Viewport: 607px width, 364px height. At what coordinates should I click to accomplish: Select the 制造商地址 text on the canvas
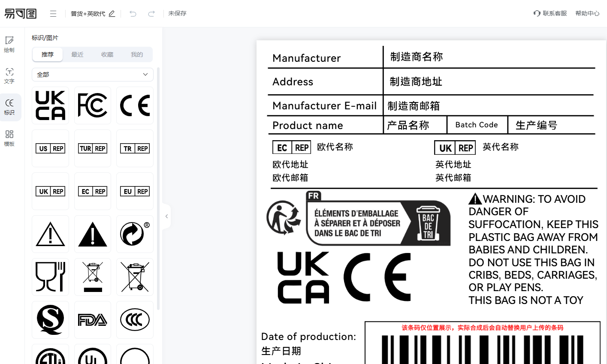pyautogui.click(x=416, y=81)
